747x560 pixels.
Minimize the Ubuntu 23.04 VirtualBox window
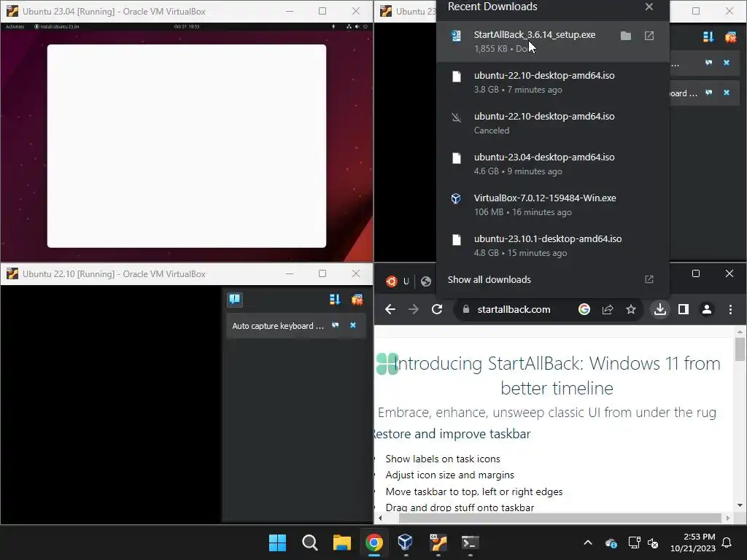[289, 11]
